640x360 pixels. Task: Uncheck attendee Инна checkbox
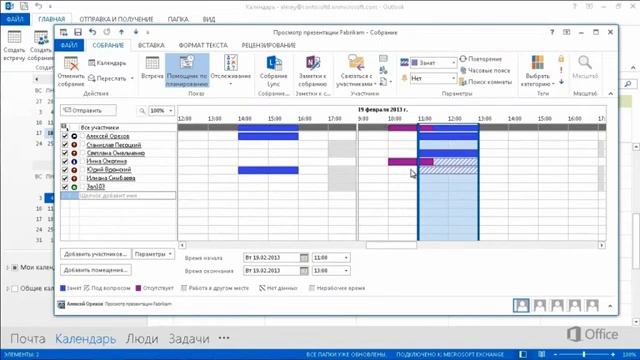tap(64, 161)
